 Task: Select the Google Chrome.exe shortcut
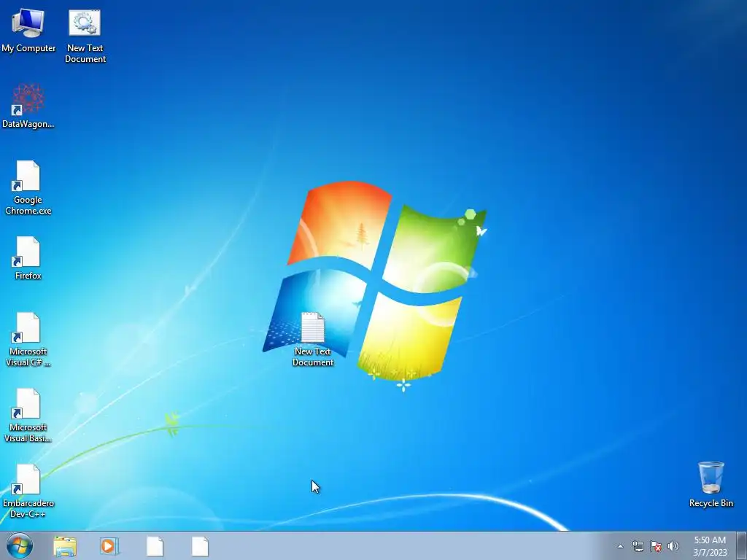click(28, 187)
